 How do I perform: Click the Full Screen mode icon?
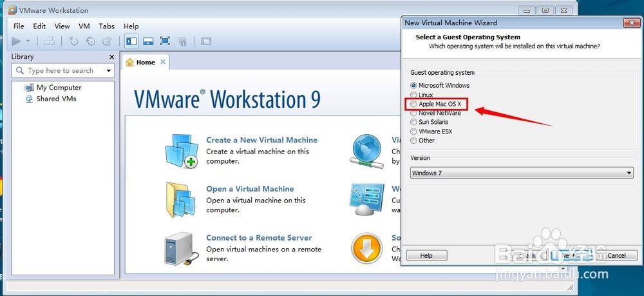tap(165, 41)
